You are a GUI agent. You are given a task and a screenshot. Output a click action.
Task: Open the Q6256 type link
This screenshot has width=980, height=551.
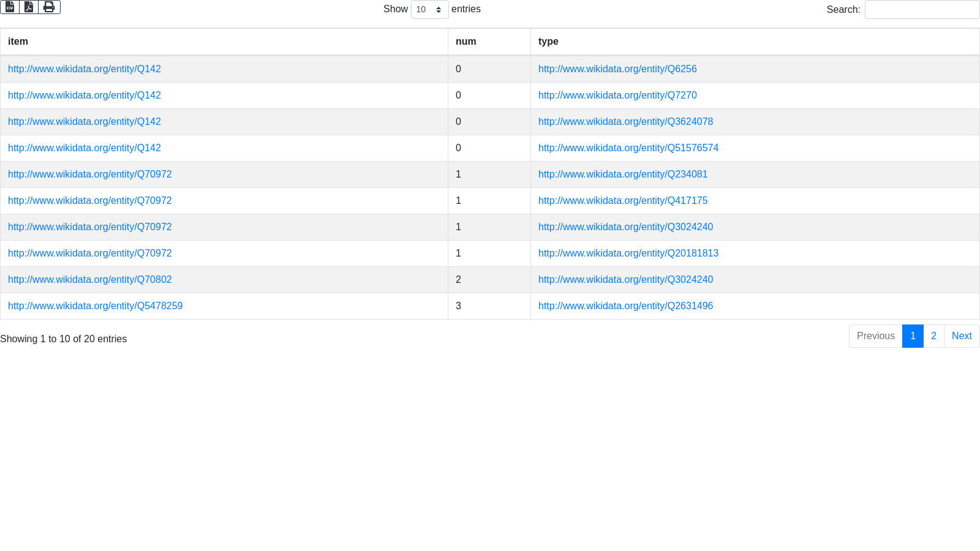(x=617, y=69)
